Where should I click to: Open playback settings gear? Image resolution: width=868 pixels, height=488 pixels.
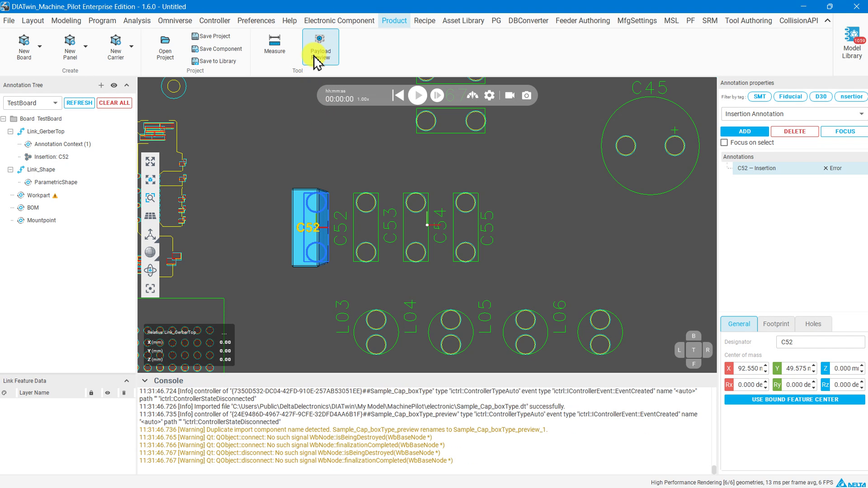[x=489, y=95]
